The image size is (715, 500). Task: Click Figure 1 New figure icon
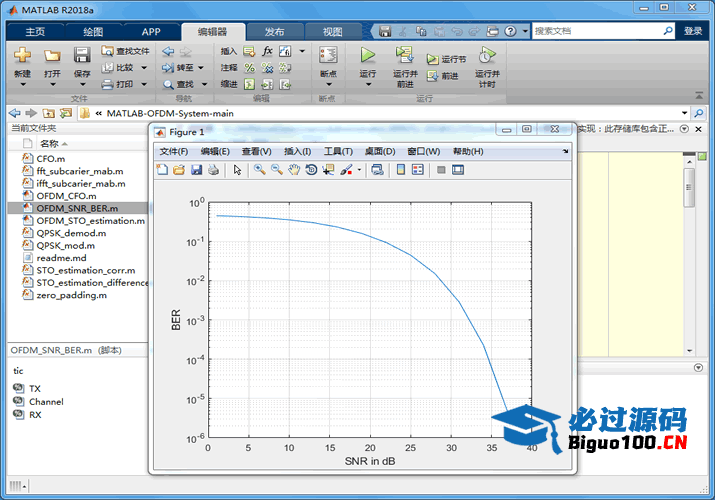click(162, 170)
